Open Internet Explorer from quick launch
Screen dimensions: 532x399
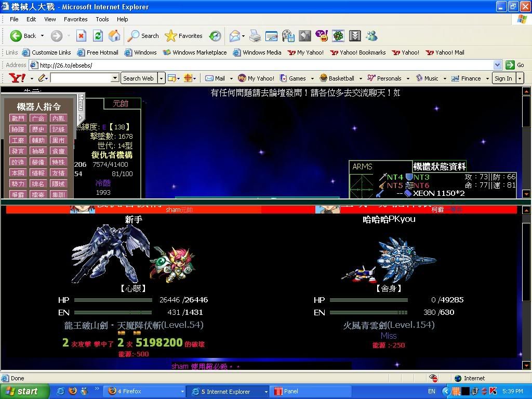coord(60,391)
